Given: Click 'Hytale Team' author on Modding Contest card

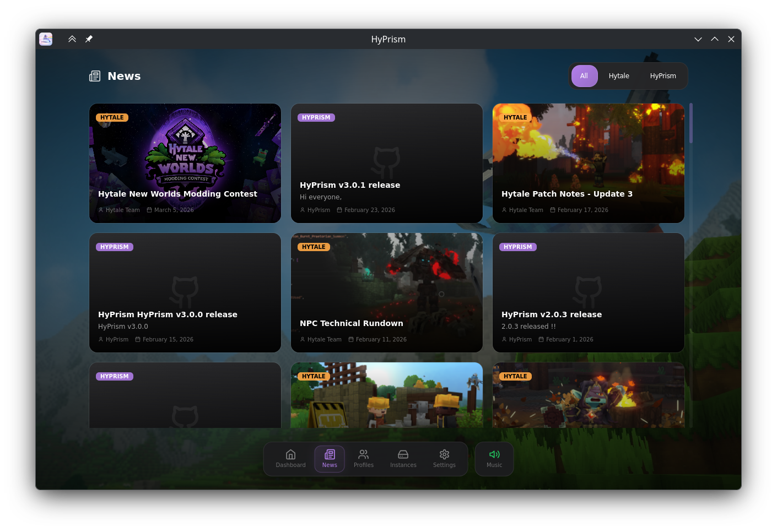Looking at the screenshot, I should pos(123,210).
